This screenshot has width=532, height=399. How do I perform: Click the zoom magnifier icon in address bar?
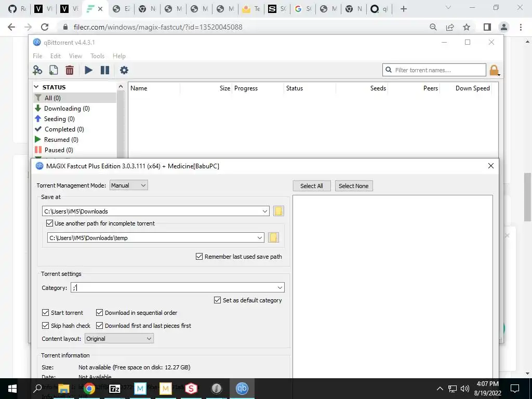[x=433, y=27]
